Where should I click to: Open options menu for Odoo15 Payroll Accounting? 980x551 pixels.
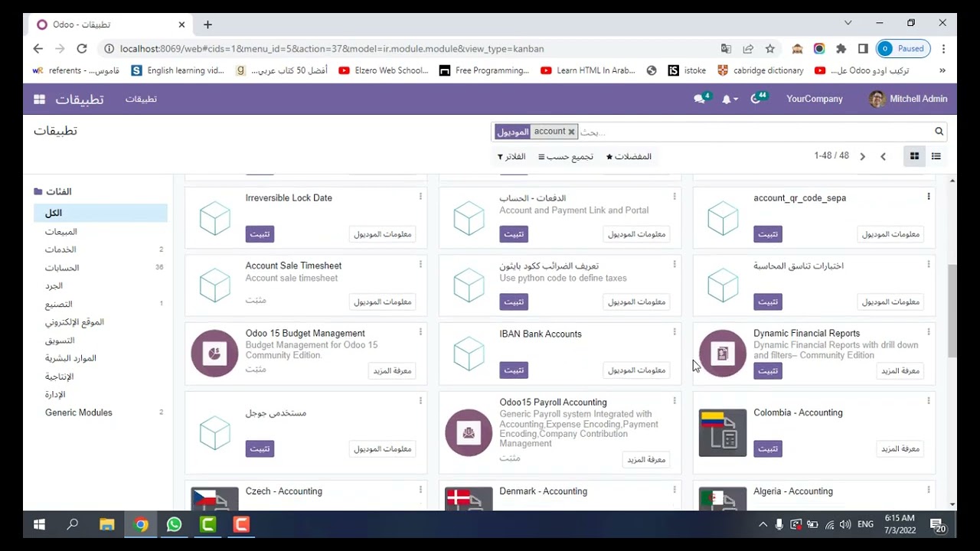pos(675,400)
